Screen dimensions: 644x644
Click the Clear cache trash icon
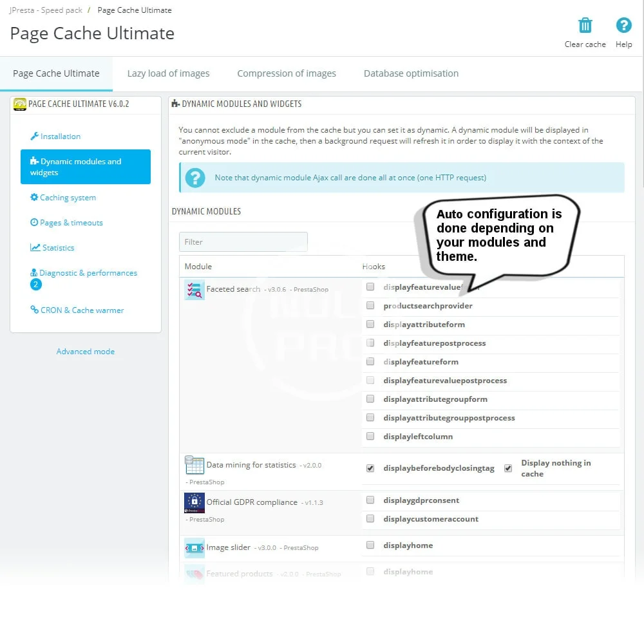[x=585, y=26]
